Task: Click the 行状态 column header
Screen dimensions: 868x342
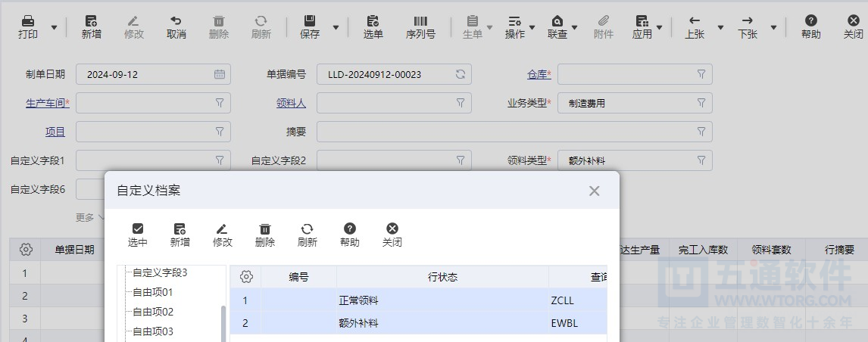Action: [443, 277]
